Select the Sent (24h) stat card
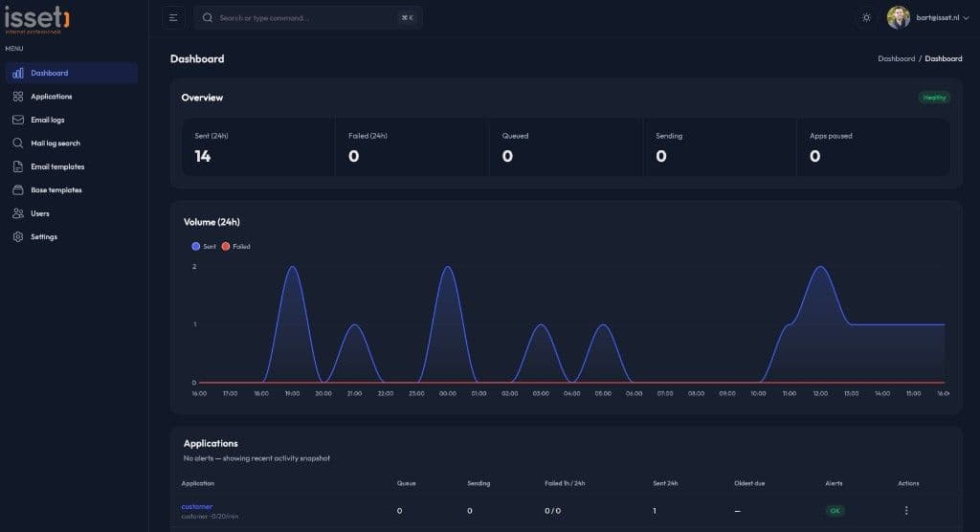 [x=258, y=147]
